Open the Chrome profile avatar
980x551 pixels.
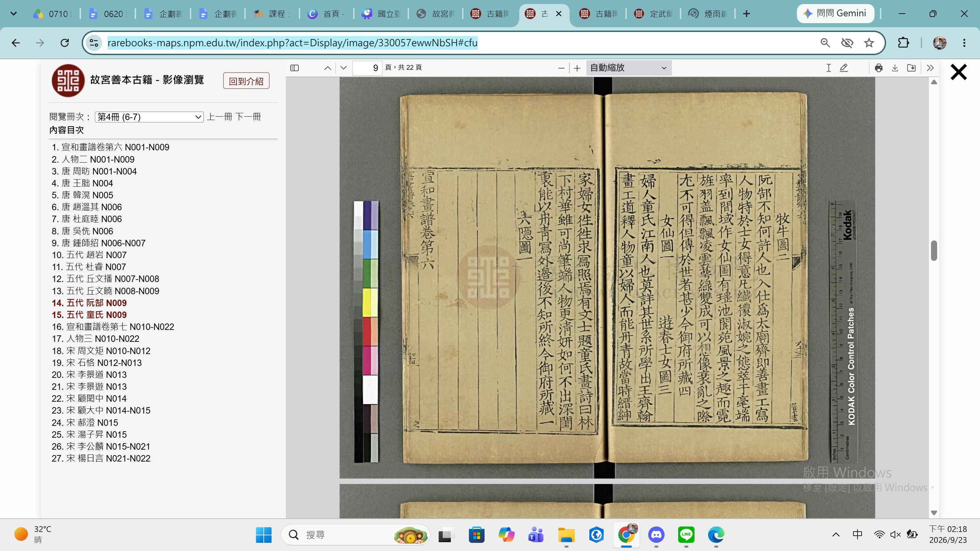(939, 43)
